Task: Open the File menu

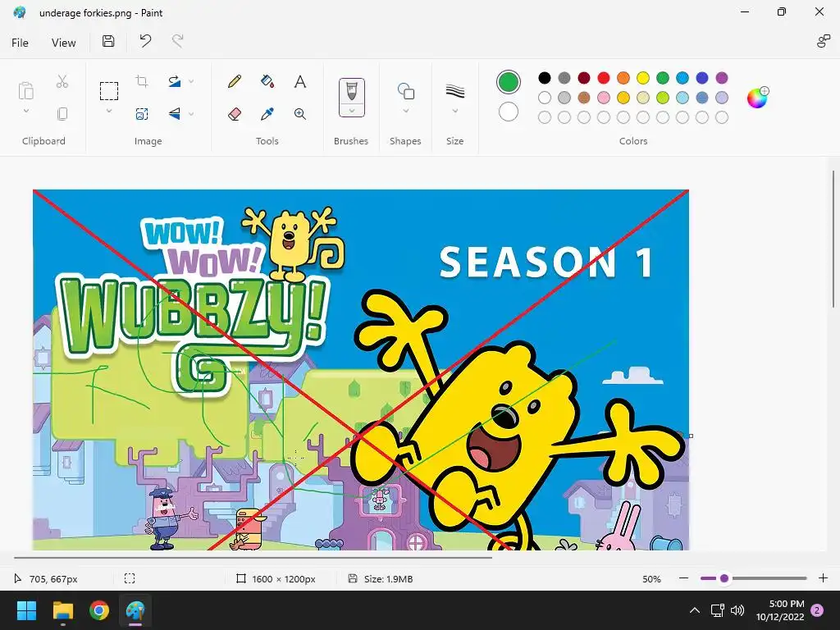Action: tap(20, 43)
